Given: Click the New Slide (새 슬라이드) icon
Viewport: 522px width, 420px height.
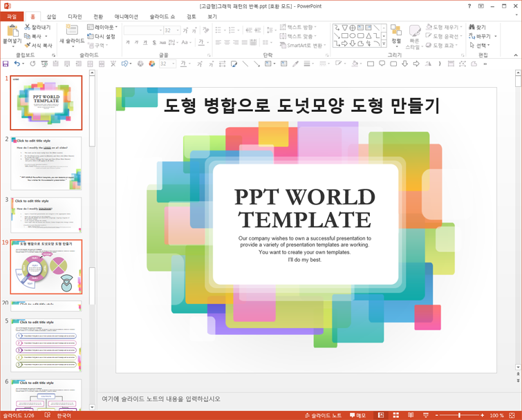Looking at the screenshot, I should point(72,29).
